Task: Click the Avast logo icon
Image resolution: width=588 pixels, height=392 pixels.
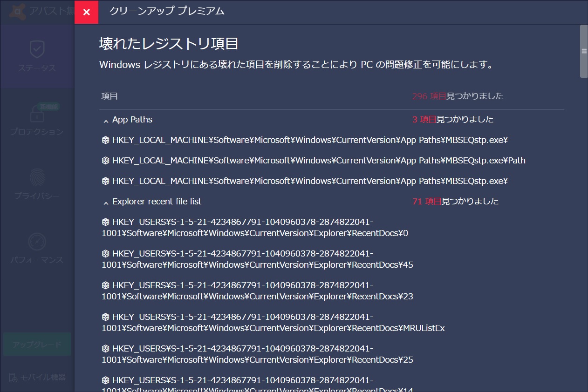Action: point(18,11)
